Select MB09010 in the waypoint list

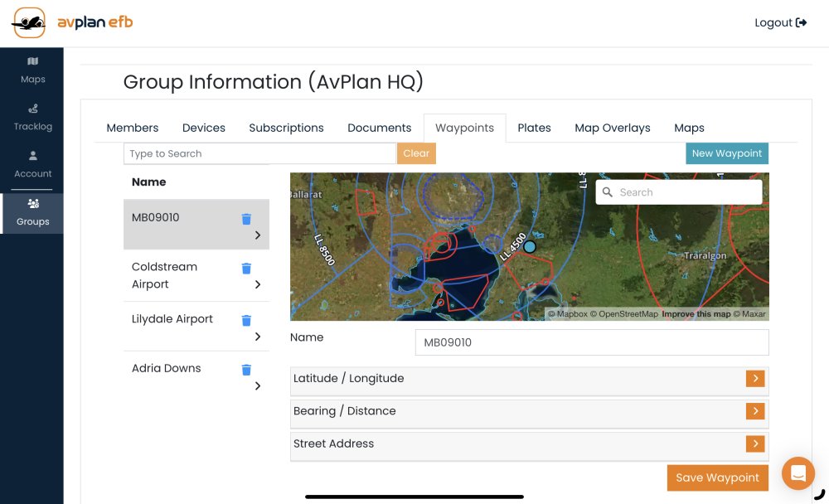click(x=196, y=225)
